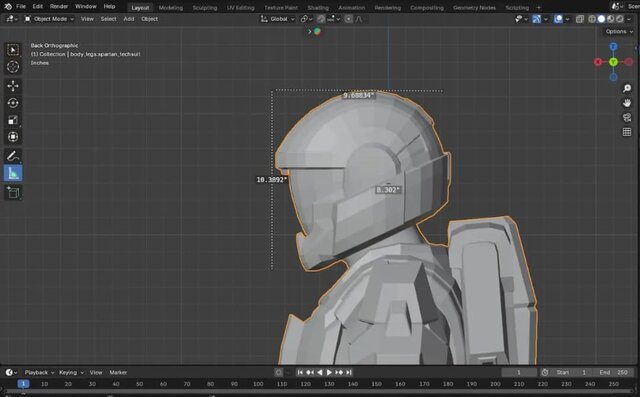Image resolution: width=640 pixels, height=397 pixels.
Task: Toggle camera view icon
Action: pyautogui.click(x=627, y=118)
